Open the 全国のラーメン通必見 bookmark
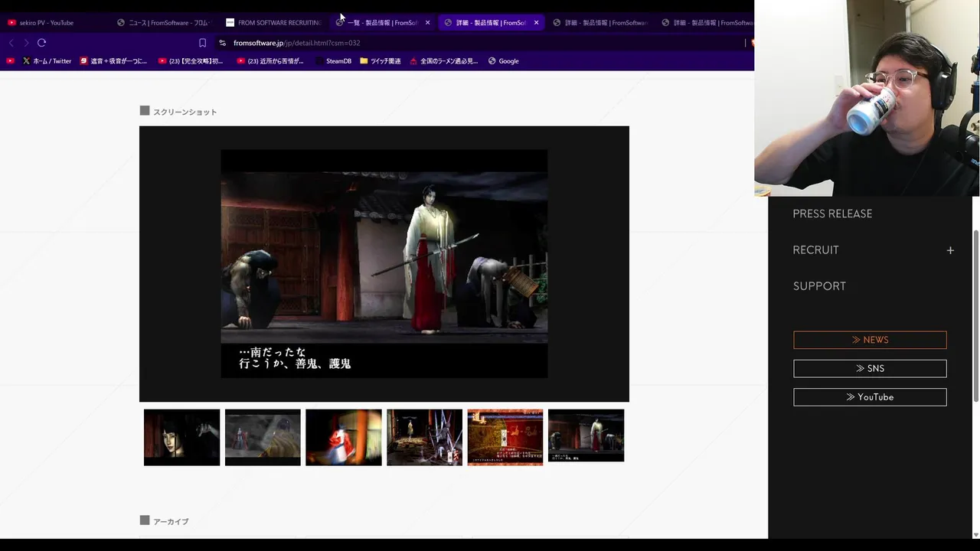This screenshot has width=980, height=551. click(444, 61)
